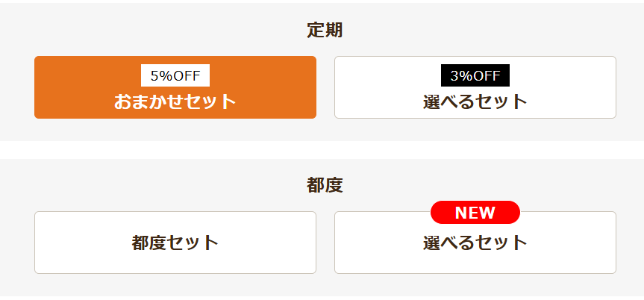This screenshot has height=300, width=644.
Task: Click 選べるセット text below 3%OFF
Action: pyautogui.click(x=475, y=101)
